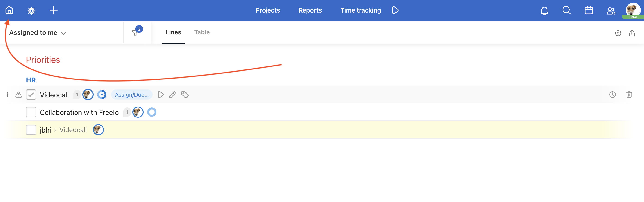
Task: Switch to the Lines tab
Action: [173, 32]
